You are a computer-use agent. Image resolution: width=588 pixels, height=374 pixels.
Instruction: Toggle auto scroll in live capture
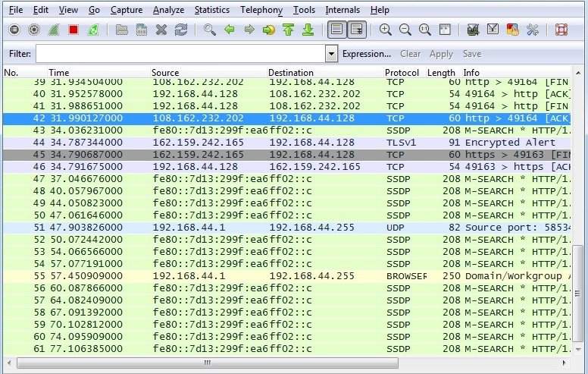tap(356, 30)
